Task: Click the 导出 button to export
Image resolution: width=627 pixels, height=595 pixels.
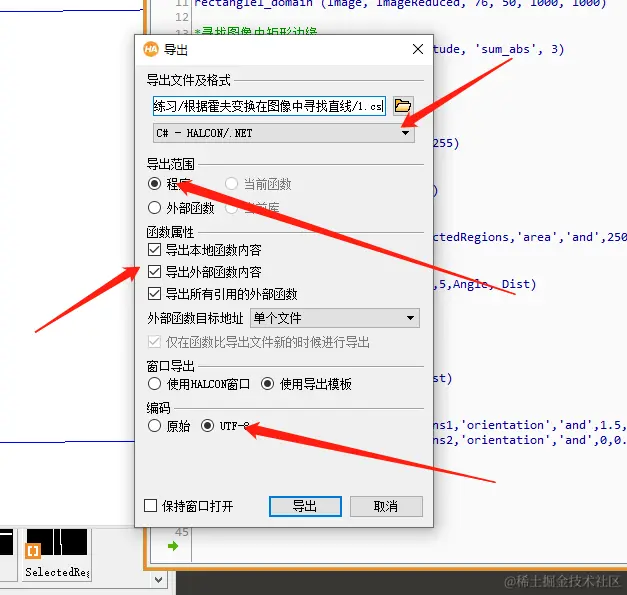Action: pyautogui.click(x=305, y=507)
